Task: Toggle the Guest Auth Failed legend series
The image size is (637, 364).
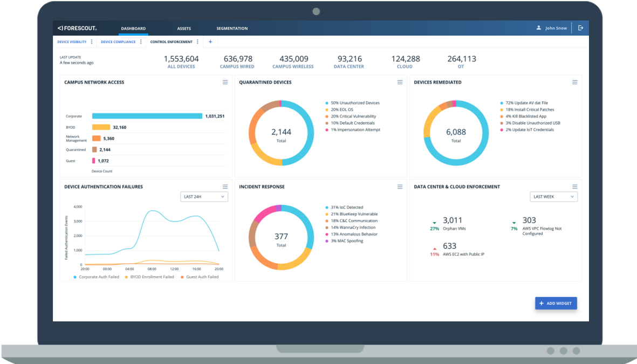Action: (198, 277)
